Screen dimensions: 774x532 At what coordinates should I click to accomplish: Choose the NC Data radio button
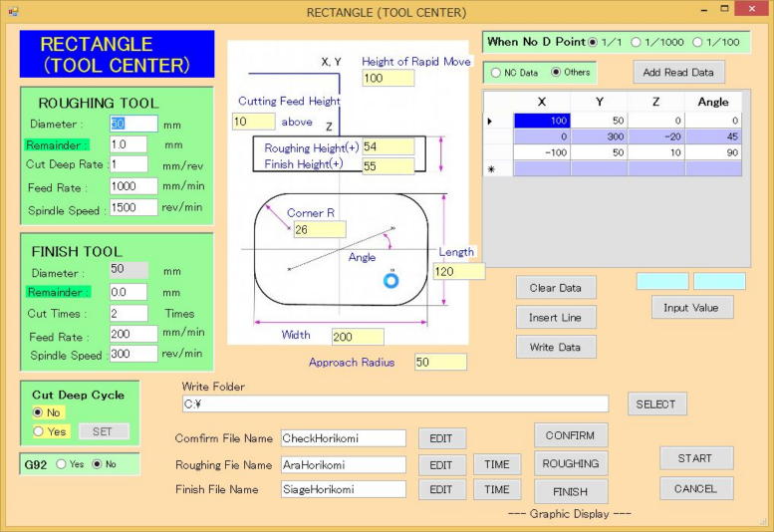point(495,73)
